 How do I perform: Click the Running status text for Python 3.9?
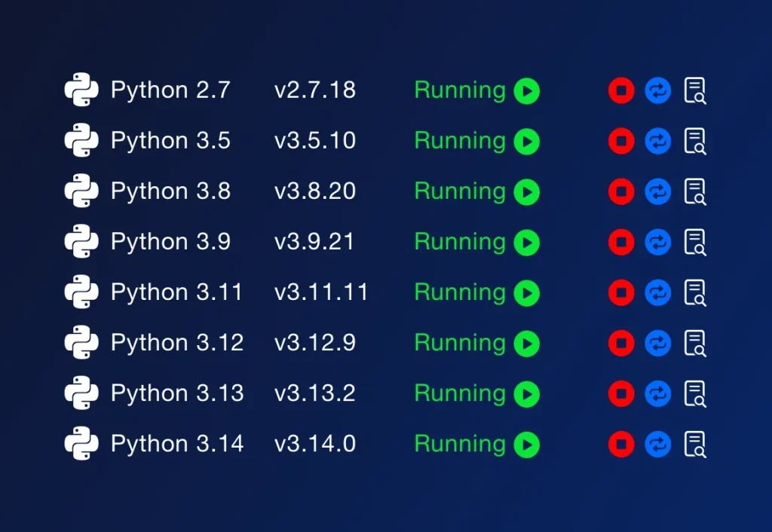tap(460, 243)
